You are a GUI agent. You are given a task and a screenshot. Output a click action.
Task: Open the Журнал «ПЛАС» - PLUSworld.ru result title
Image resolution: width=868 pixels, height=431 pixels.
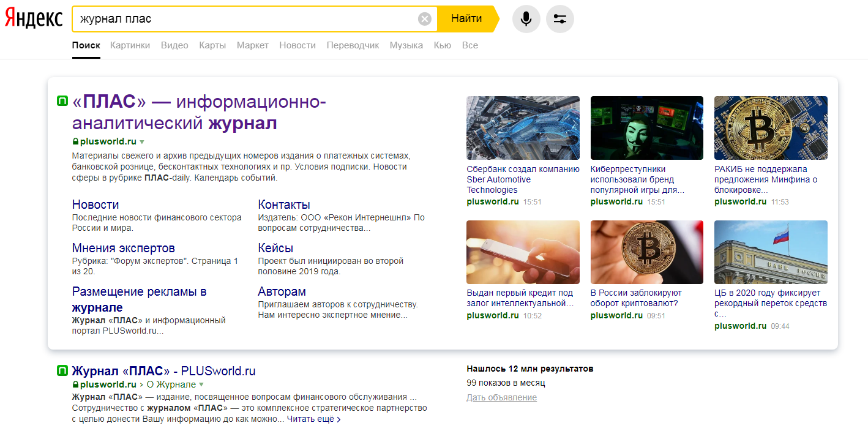(x=163, y=371)
